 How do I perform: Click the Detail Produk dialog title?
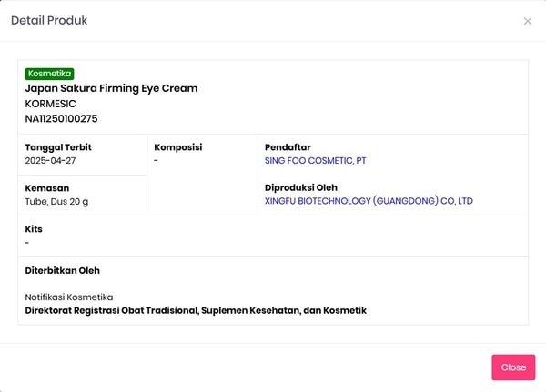pyautogui.click(x=49, y=20)
